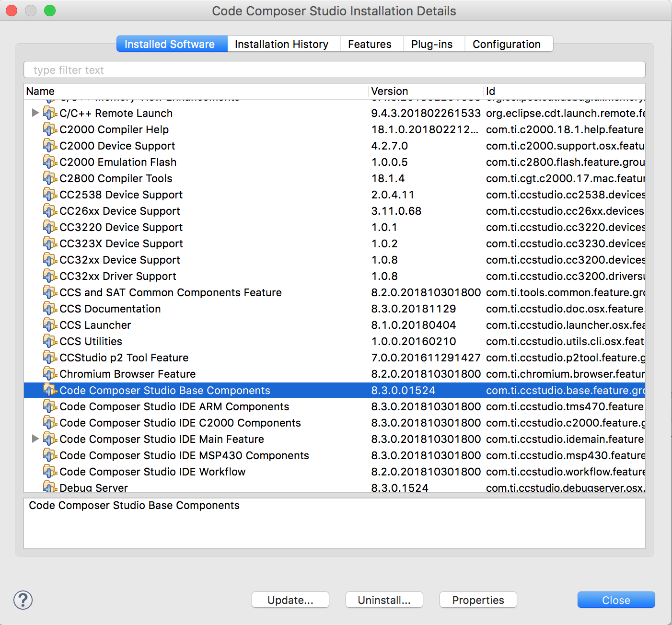The width and height of the screenshot is (672, 625).
Task: Open Properties for the selected feature
Action: (478, 600)
